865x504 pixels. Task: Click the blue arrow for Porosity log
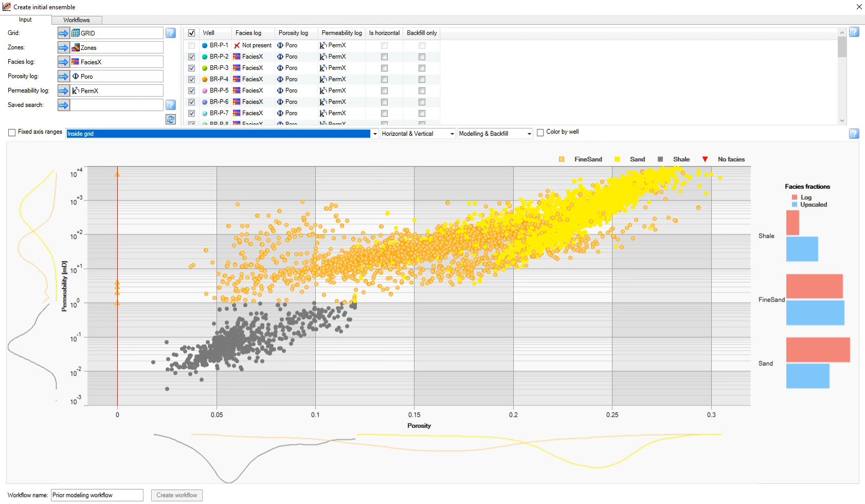pos(63,77)
